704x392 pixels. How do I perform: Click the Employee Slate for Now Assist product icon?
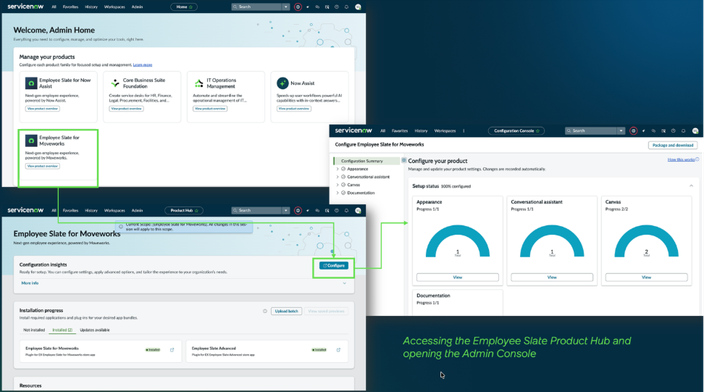[31, 83]
